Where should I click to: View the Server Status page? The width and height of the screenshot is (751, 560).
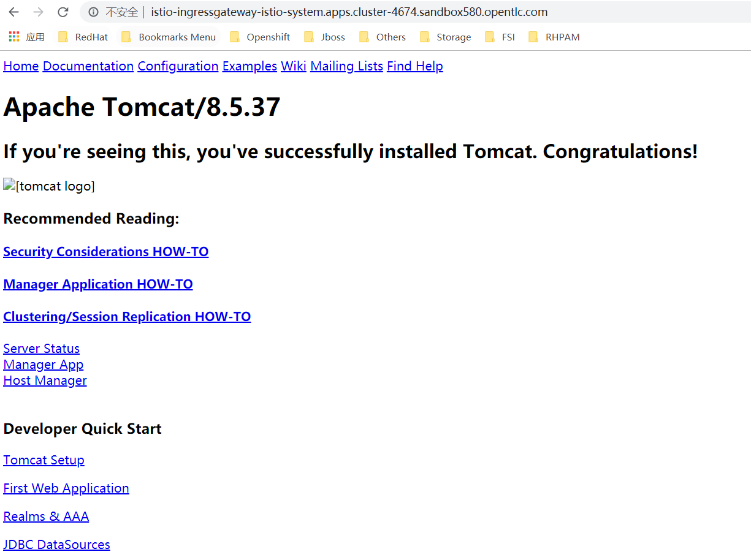coord(41,349)
